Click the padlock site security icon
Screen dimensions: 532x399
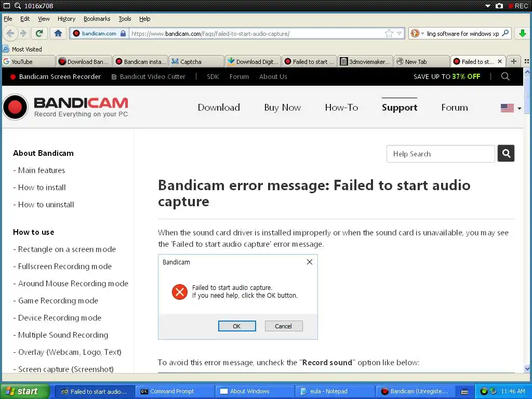click(123, 33)
